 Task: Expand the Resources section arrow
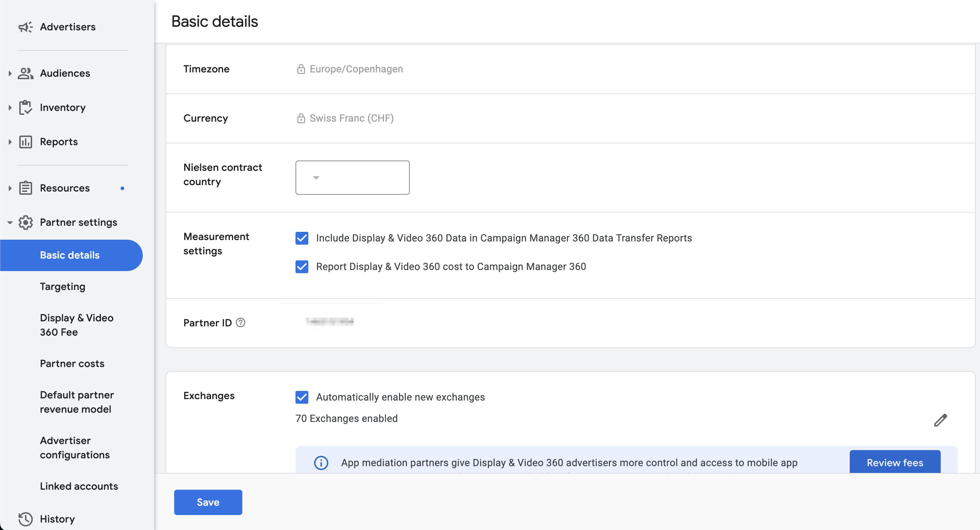(10, 188)
